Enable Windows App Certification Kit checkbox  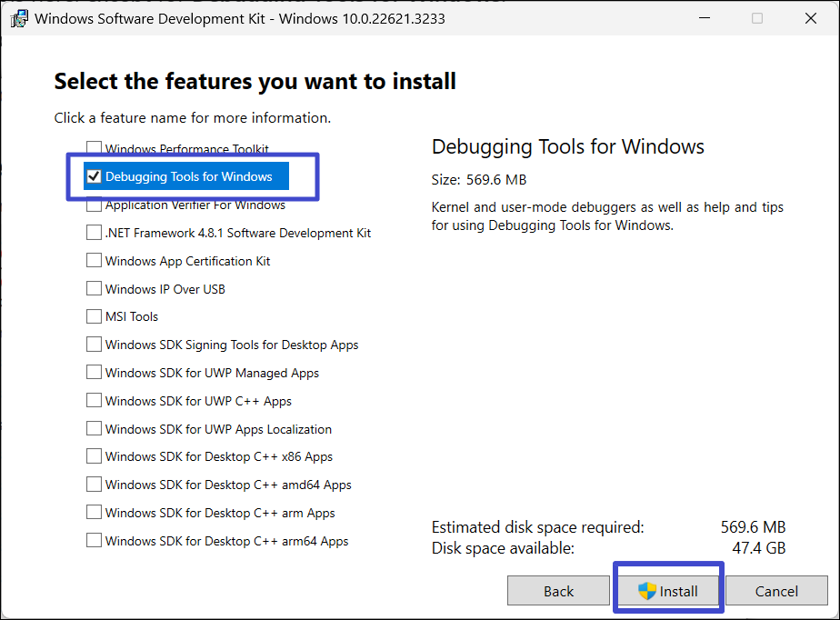94,261
